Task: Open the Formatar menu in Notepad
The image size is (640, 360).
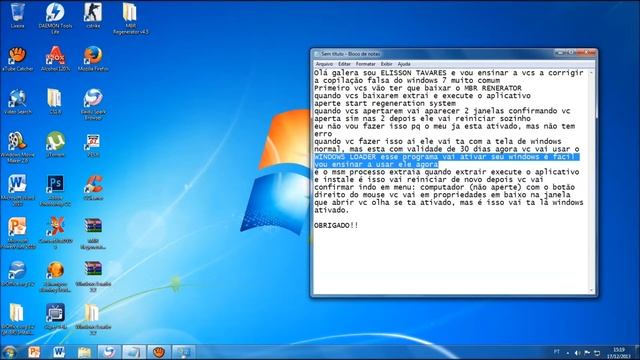Action: pos(365,64)
